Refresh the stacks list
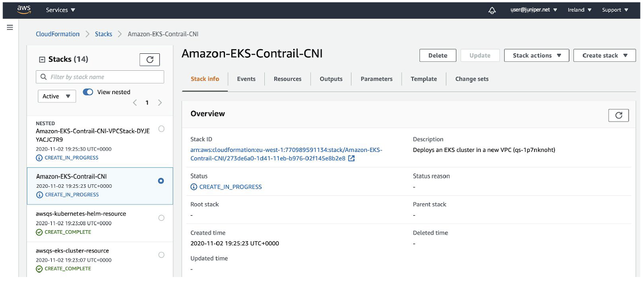The height and width of the screenshot is (289, 644). pyautogui.click(x=149, y=60)
